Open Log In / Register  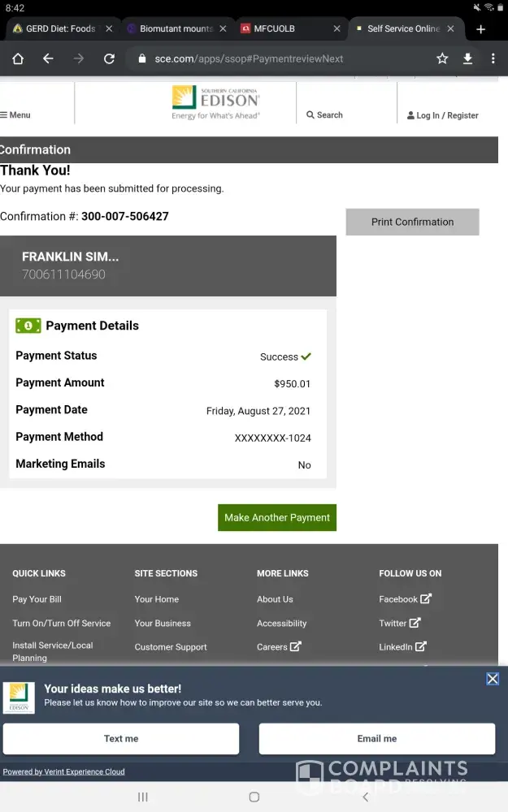(443, 115)
